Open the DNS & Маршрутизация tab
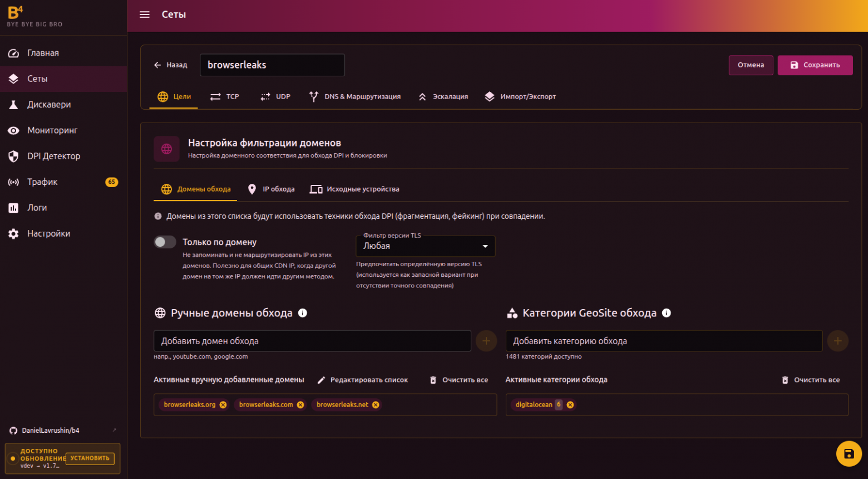This screenshot has width=868, height=479. [x=355, y=97]
